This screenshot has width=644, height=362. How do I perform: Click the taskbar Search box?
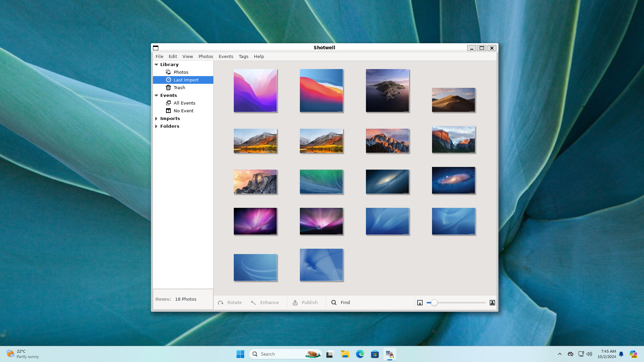tap(285, 354)
